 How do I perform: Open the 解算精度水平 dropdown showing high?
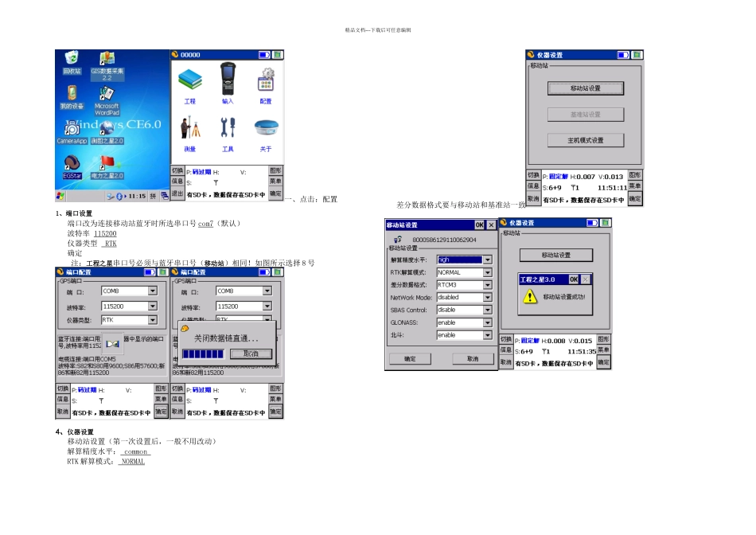488,260
